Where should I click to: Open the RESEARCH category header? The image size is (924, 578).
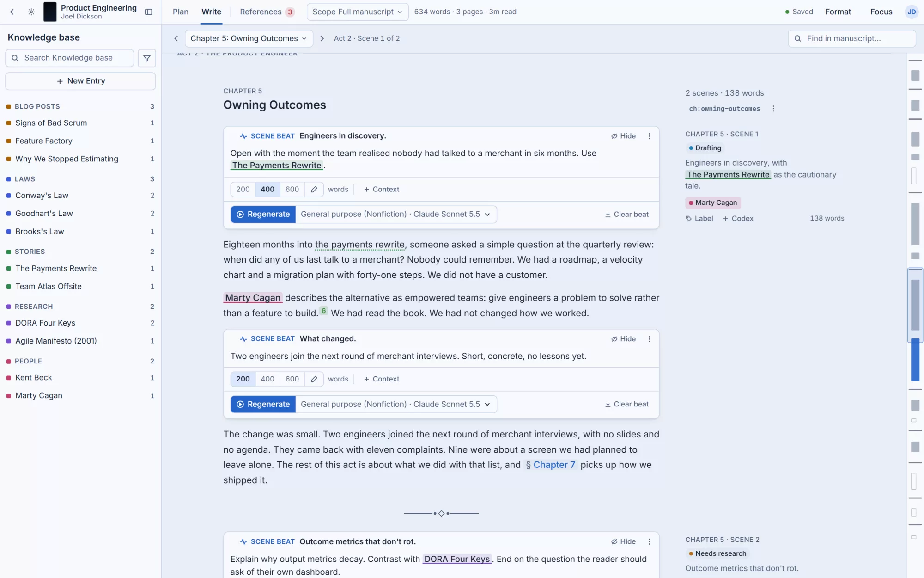pos(80,307)
